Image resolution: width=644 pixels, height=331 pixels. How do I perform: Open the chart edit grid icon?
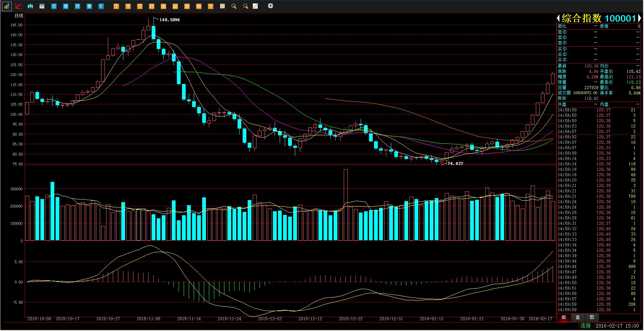coord(222,6)
